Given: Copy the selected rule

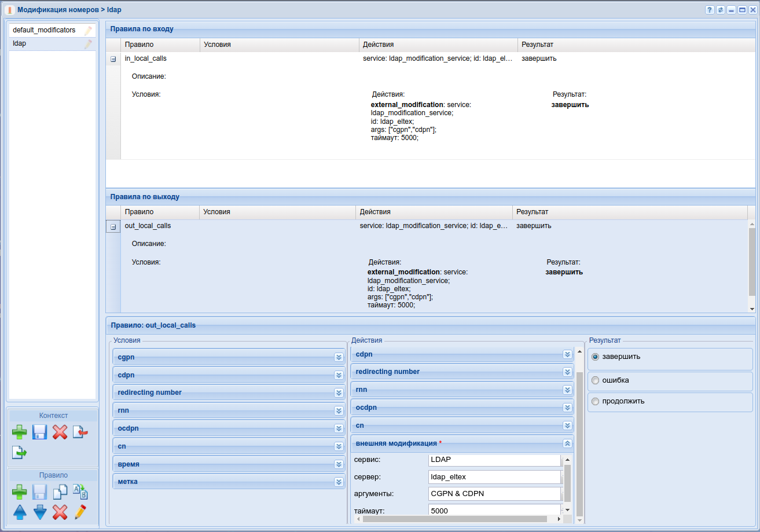Looking at the screenshot, I should coord(60,492).
